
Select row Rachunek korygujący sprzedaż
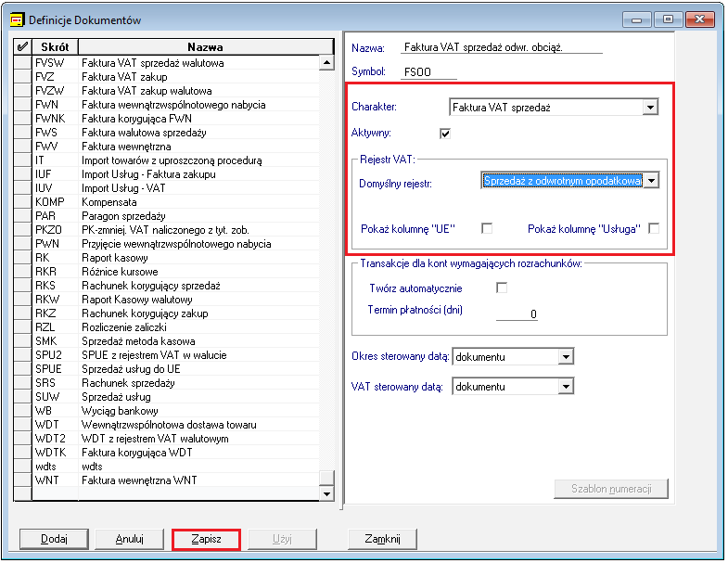(175, 286)
